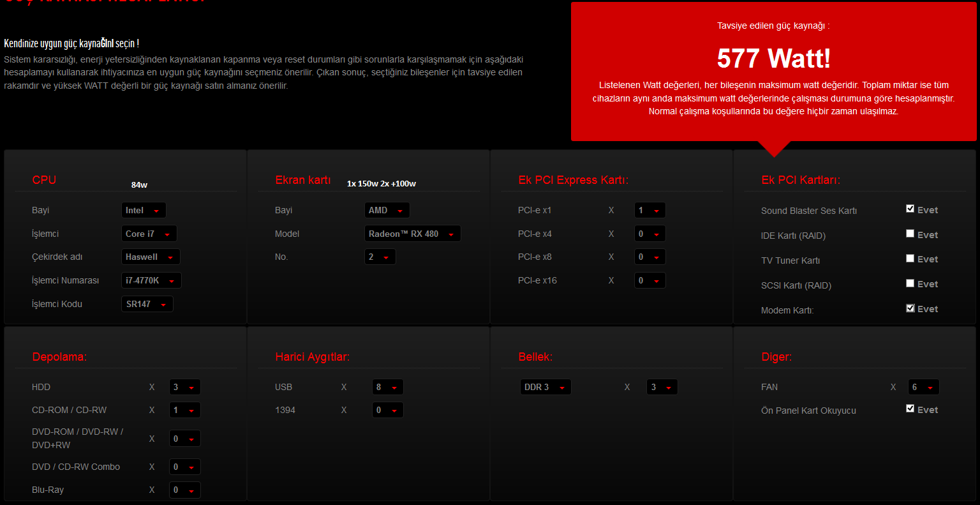Click the Bellek section heading
Screen dimensions: 980x505
[535, 357]
